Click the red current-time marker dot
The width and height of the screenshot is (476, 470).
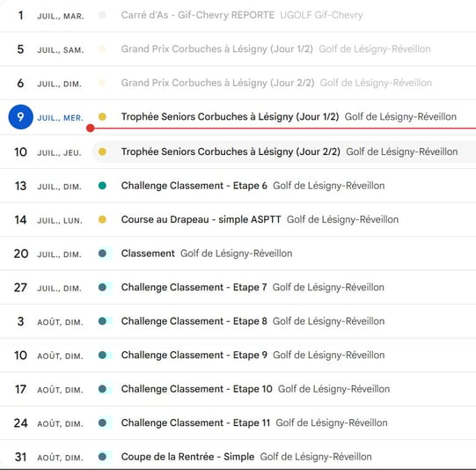click(x=90, y=129)
